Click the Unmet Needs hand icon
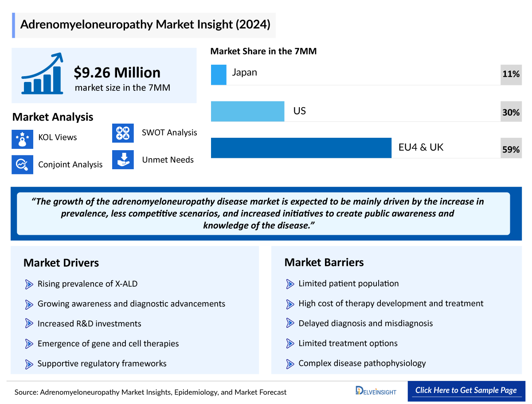The image size is (532, 404). (123, 160)
